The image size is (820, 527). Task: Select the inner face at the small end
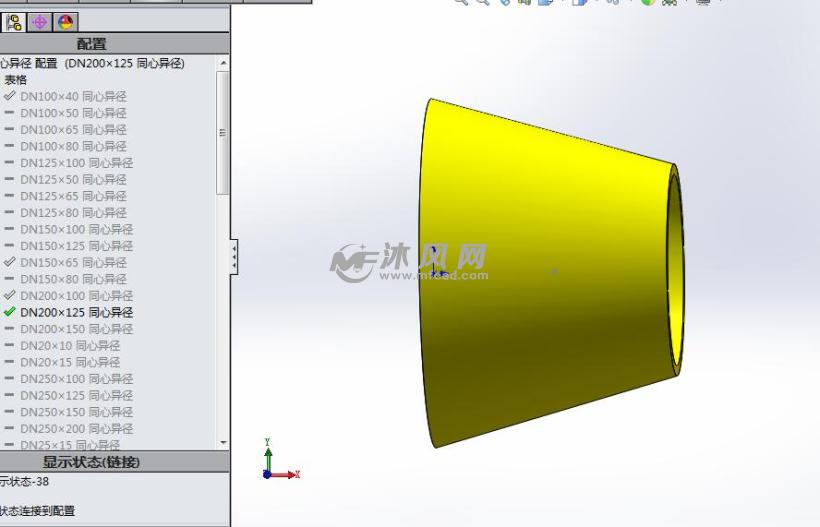[678, 272]
